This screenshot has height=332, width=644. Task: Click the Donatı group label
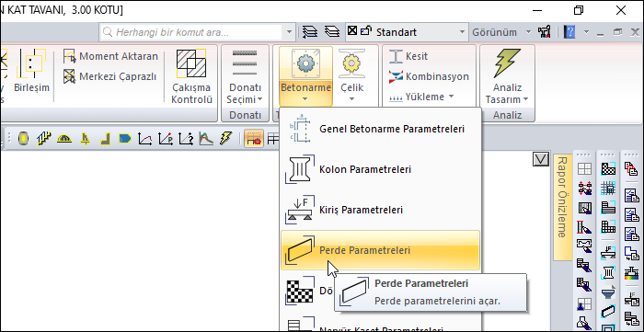click(245, 115)
